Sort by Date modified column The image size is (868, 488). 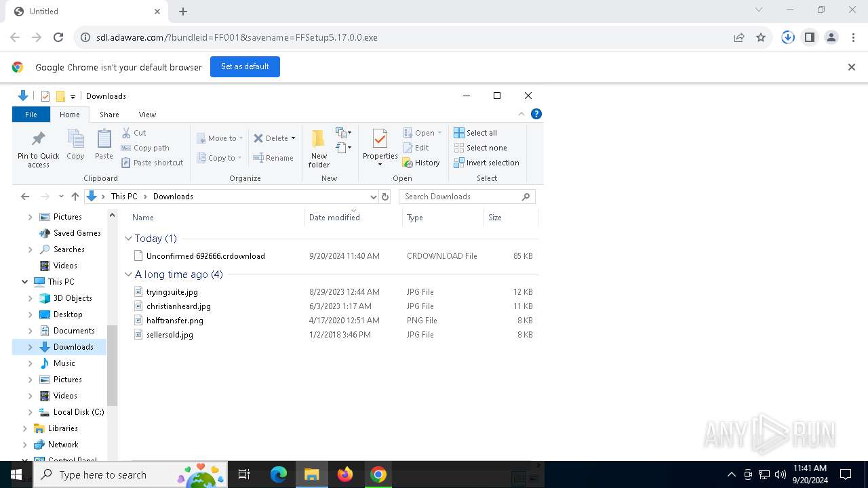click(x=353, y=218)
